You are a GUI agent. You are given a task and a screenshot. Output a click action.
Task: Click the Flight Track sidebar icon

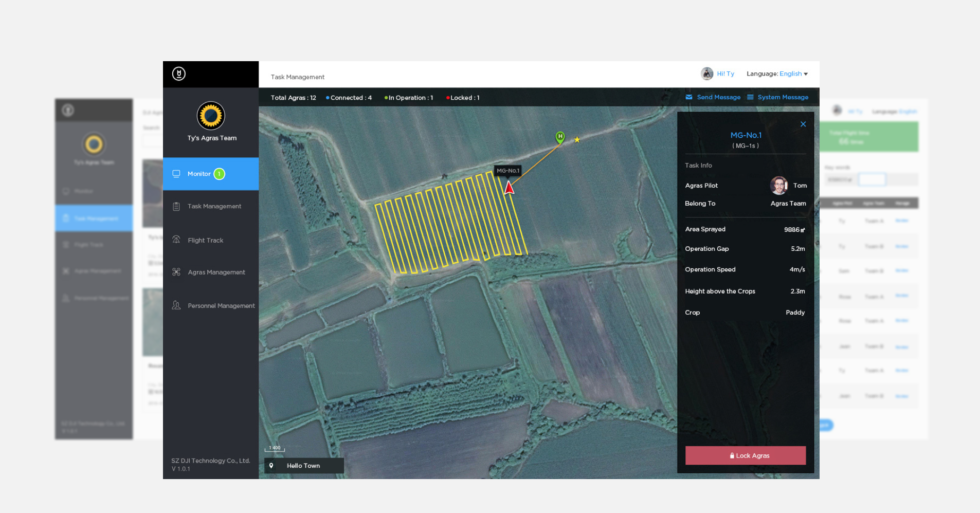[176, 240]
